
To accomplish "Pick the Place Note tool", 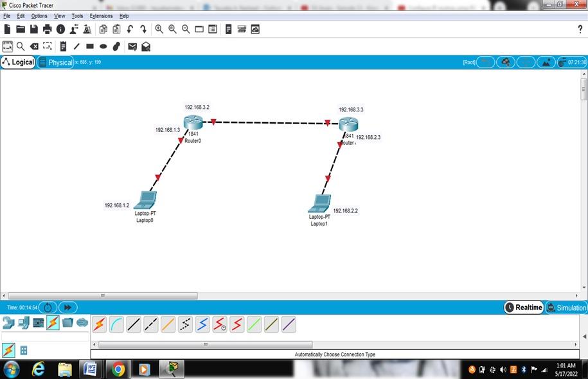I will (63, 46).
